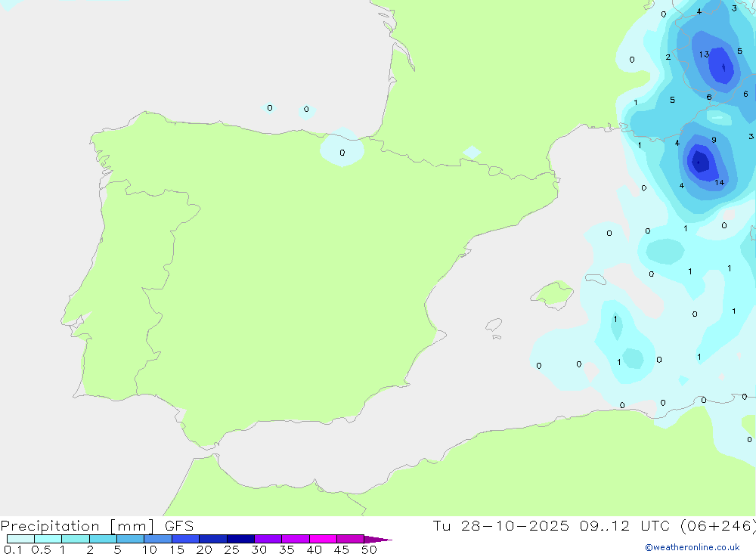Screen dimensions: 756x554
Task: Click the 'Precipitation [mm] GFS' title text
Action: (x=97, y=526)
